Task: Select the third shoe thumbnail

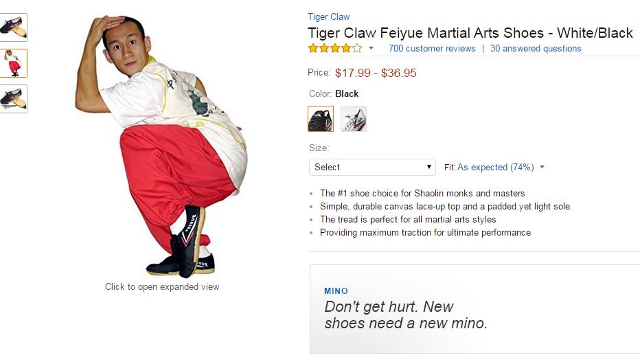Action: (14, 99)
